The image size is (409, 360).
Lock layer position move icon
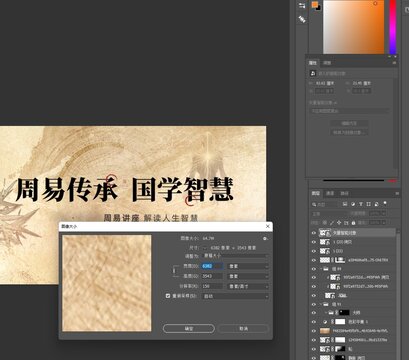coord(339,222)
